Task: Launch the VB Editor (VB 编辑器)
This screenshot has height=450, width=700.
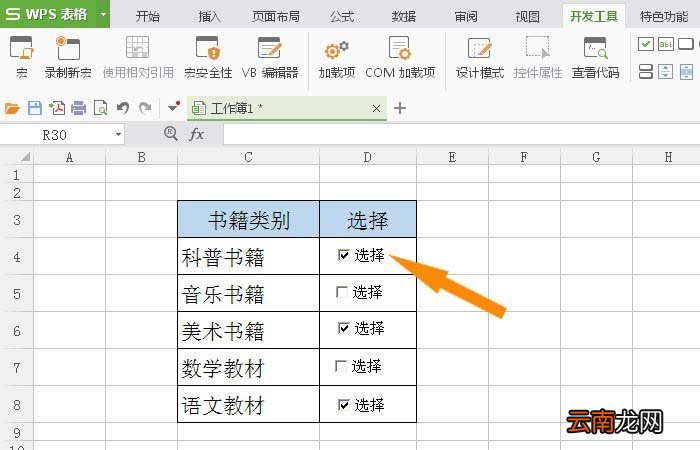Action: pos(270,57)
